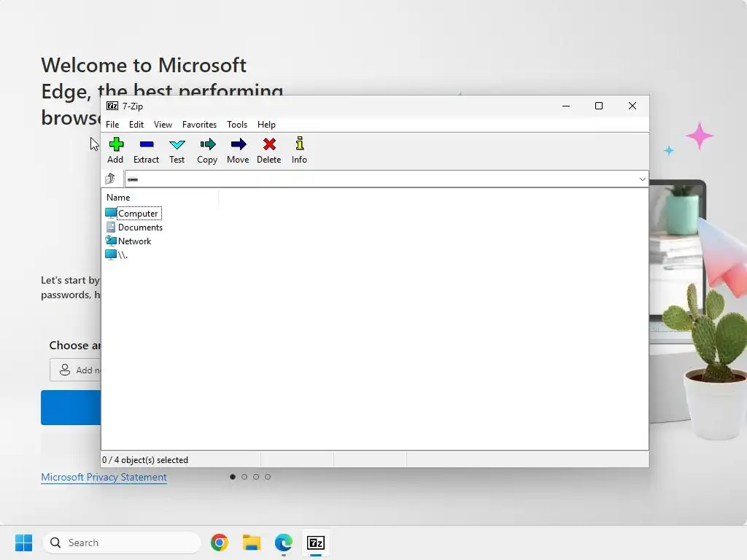Select the Move toolbar icon
Screen dimensions: 747x560
click(x=239, y=144)
